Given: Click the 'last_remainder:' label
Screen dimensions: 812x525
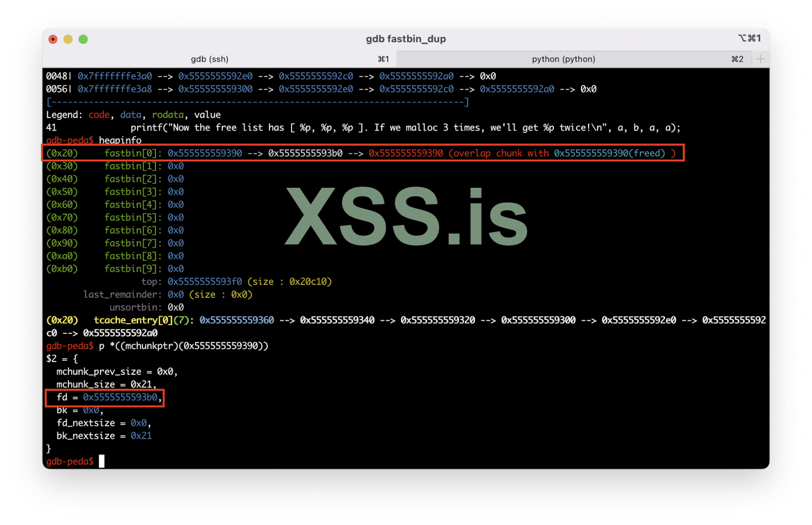Looking at the screenshot, I should [123, 295].
